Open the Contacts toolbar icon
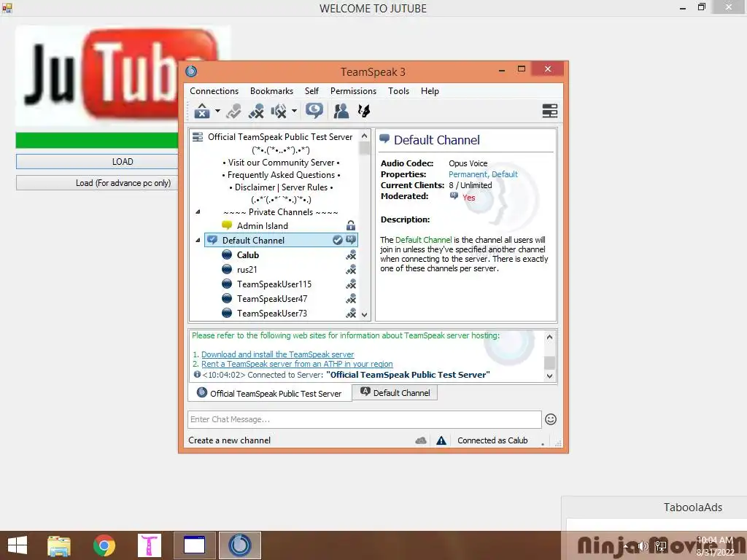This screenshot has width=747, height=560. tap(341, 111)
